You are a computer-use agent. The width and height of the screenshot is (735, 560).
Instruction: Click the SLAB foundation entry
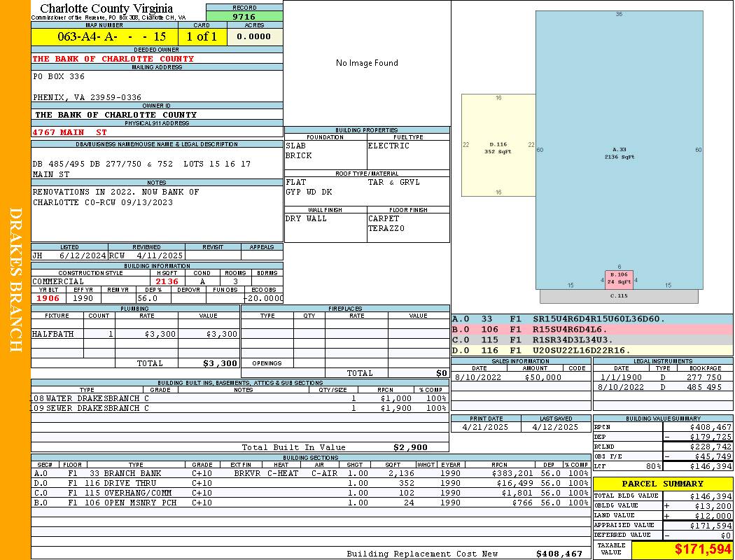click(296, 146)
